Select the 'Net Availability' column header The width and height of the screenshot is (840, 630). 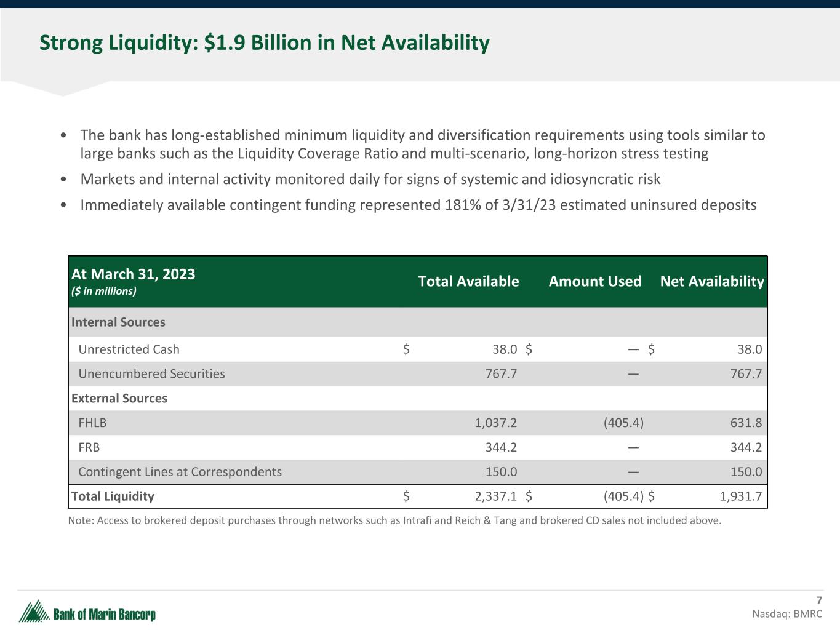[x=711, y=281]
